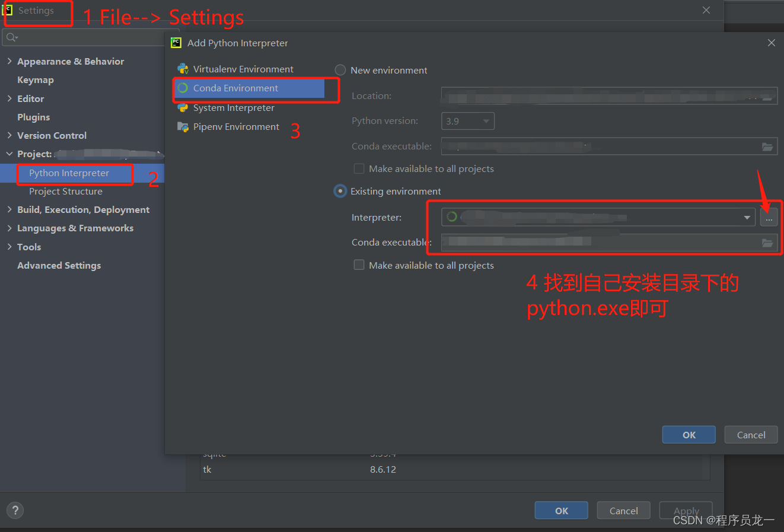Select System Interpreter option
784x532 pixels.
tap(234, 107)
